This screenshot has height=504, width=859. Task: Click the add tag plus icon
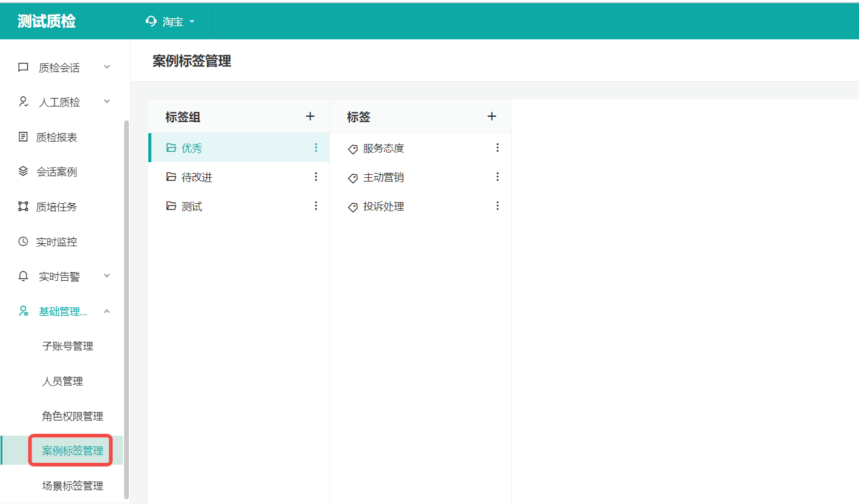[492, 116]
